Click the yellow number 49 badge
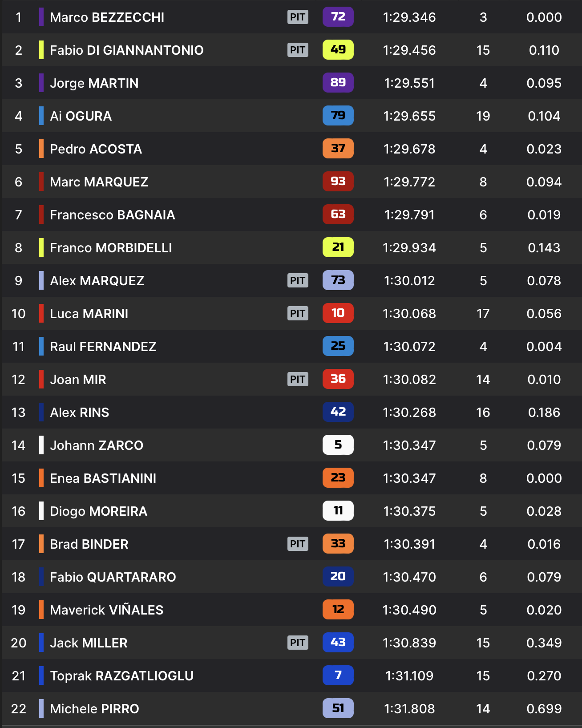 (338, 50)
